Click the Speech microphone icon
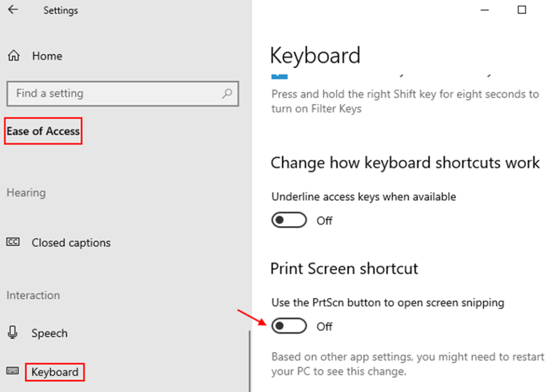Viewport: 551px width, 392px height. 13,333
